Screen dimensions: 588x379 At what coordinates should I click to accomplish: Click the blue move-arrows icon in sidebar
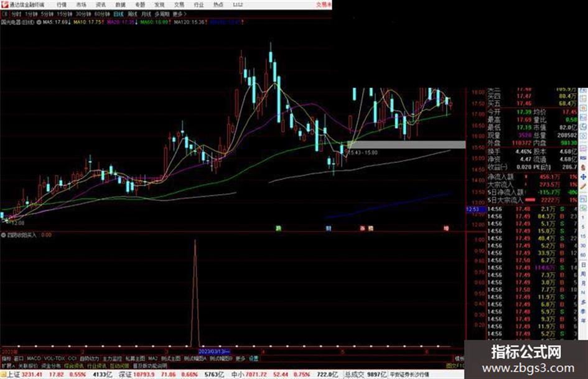coord(583,176)
